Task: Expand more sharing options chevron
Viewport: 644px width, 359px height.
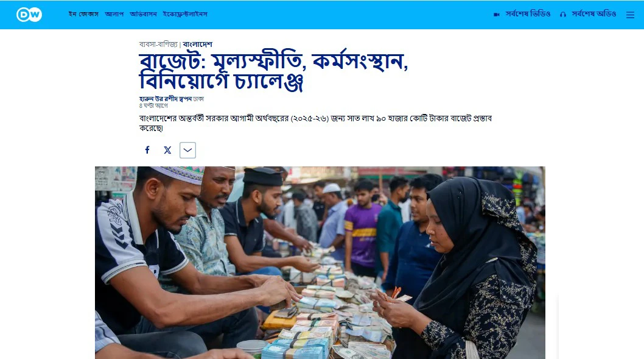Action: coord(187,150)
